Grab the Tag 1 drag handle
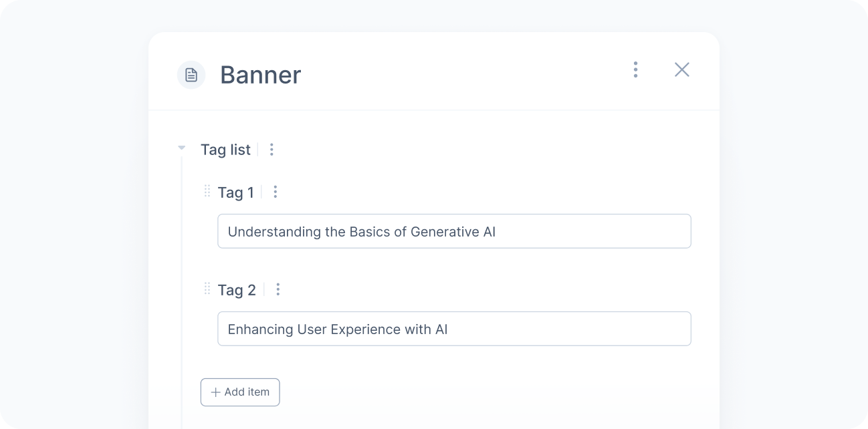 tap(207, 192)
